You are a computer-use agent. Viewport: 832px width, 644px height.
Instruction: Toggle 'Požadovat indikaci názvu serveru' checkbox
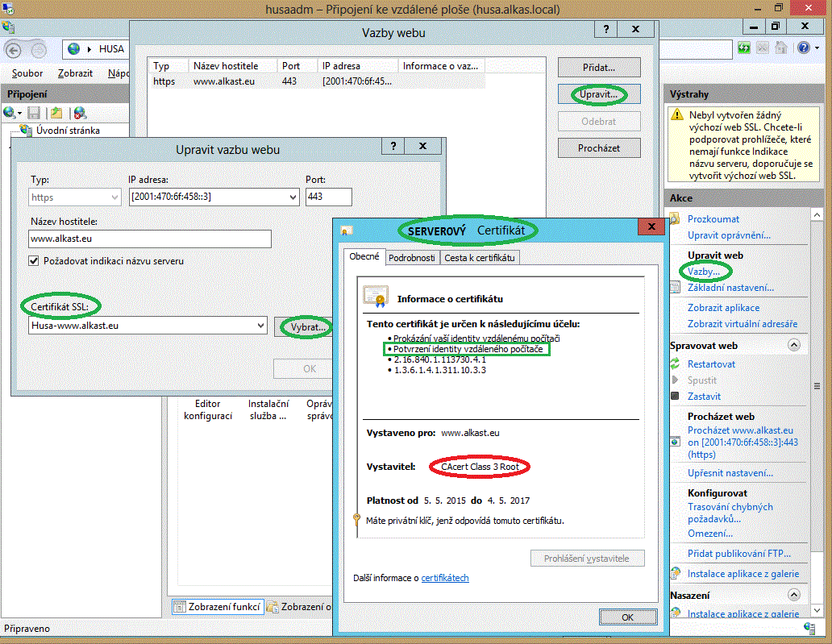click(34, 260)
